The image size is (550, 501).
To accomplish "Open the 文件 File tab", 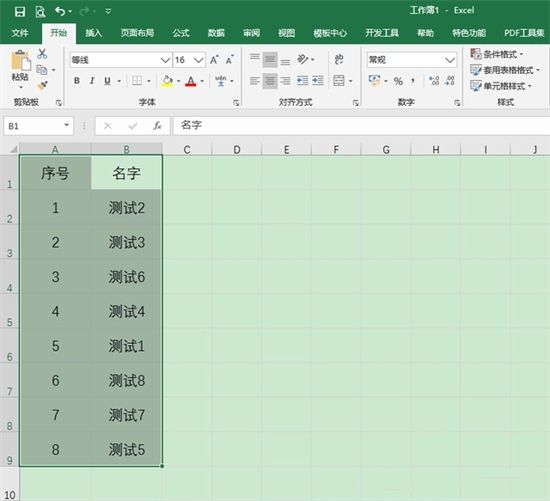I will pyautogui.click(x=20, y=33).
